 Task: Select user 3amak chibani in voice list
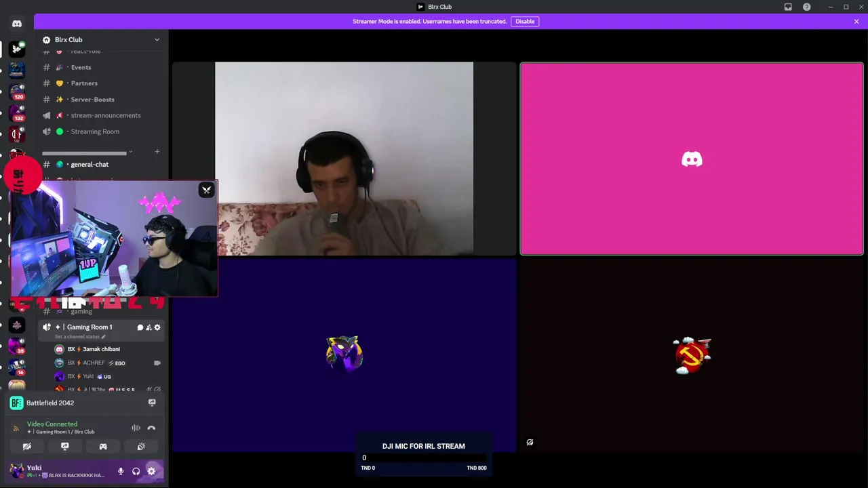point(107,349)
